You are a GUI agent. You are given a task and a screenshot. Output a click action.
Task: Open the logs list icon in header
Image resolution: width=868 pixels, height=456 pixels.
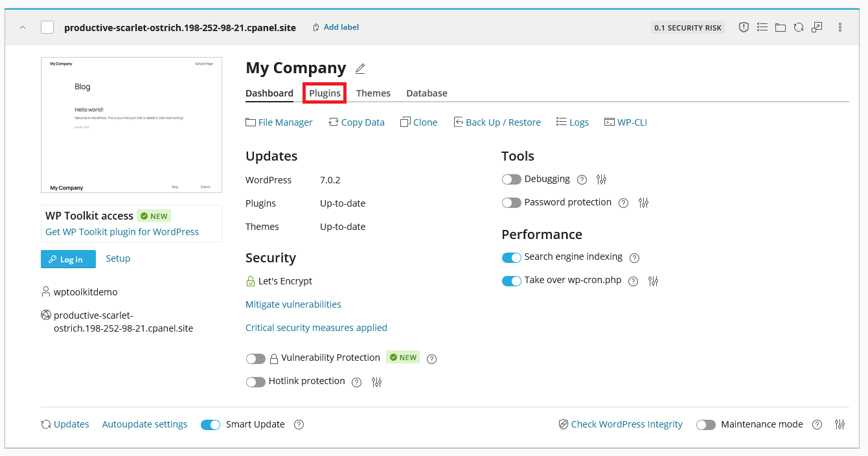tap(762, 27)
